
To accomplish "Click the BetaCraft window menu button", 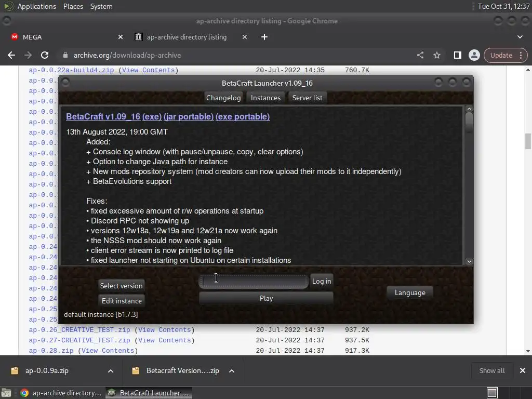I will (x=66, y=82).
